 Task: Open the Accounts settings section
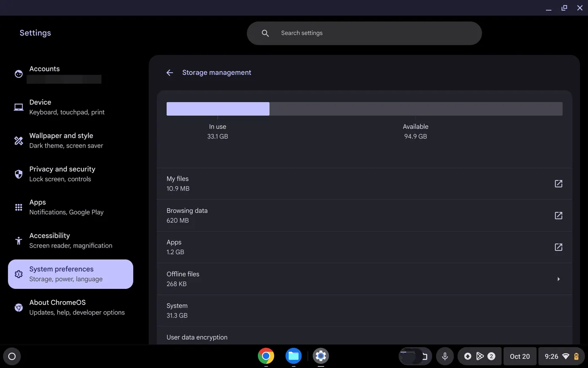tap(71, 74)
